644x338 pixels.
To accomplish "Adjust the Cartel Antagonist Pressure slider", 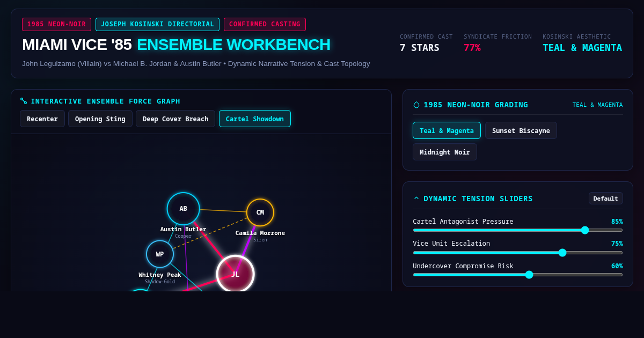I will point(518,230).
